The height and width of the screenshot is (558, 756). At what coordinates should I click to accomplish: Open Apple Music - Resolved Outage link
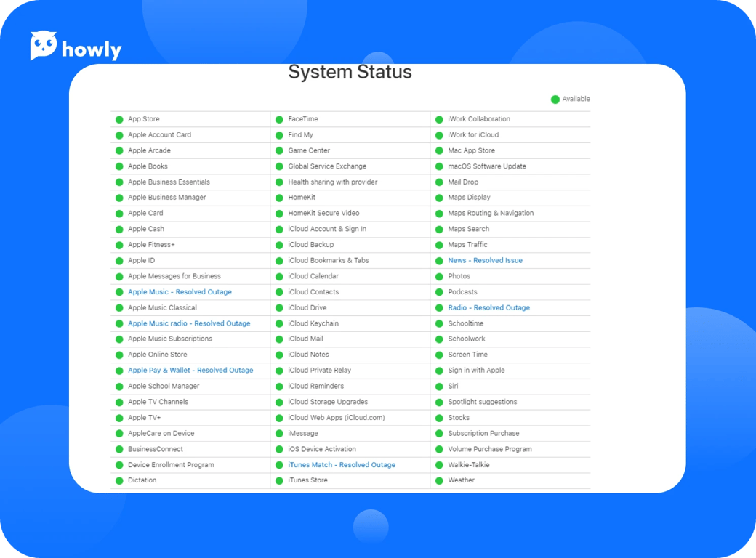tap(180, 292)
